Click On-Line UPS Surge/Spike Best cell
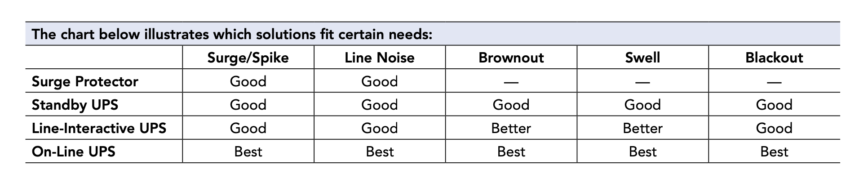This screenshot has width=868, height=187. tap(248, 151)
